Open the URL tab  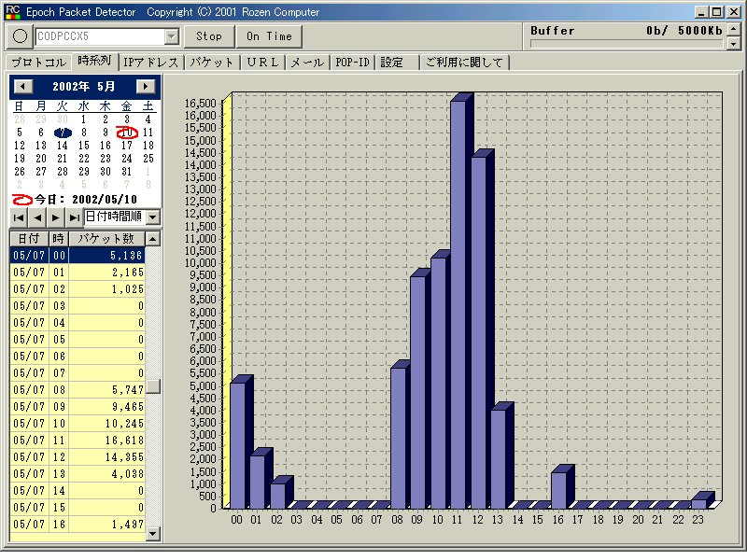point(262,63)
